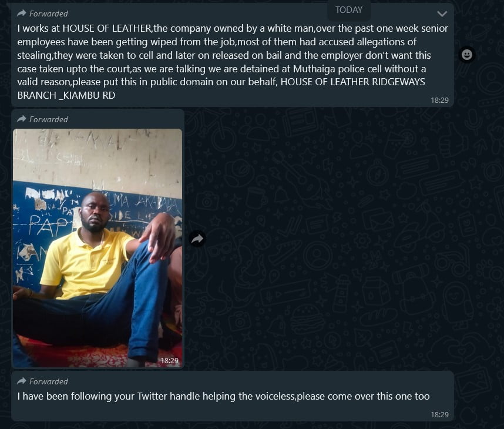This screenshot has height=429, width=504.
Task: Click forwarded arrow icon in the Twitter message
Action: pos(22,381)
